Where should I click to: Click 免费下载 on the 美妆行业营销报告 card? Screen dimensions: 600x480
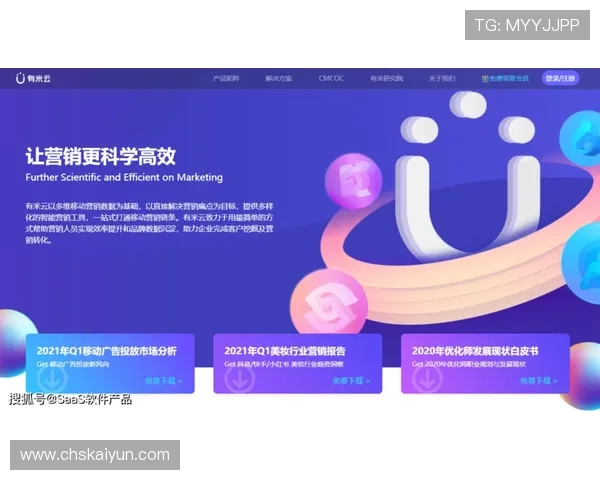[x=351, y=381]
